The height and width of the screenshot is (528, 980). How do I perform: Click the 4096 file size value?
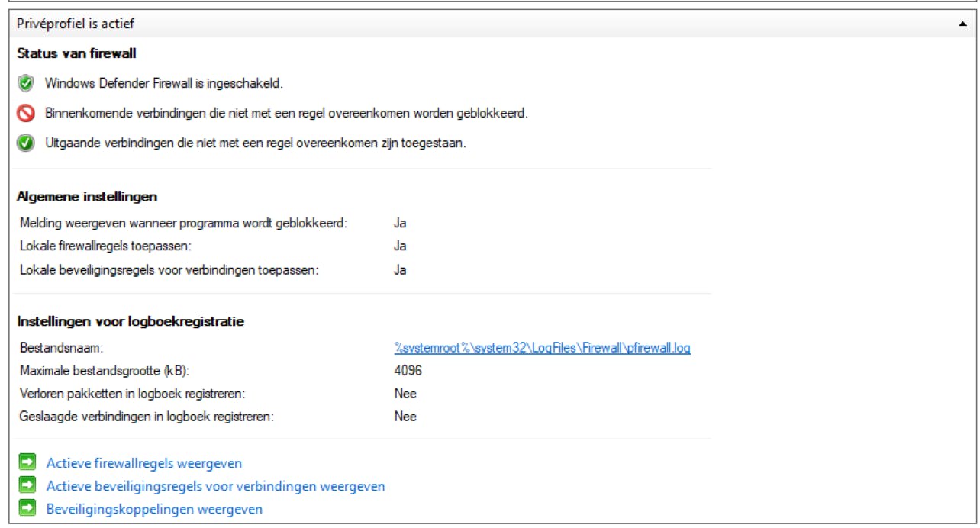pos(408,371)
